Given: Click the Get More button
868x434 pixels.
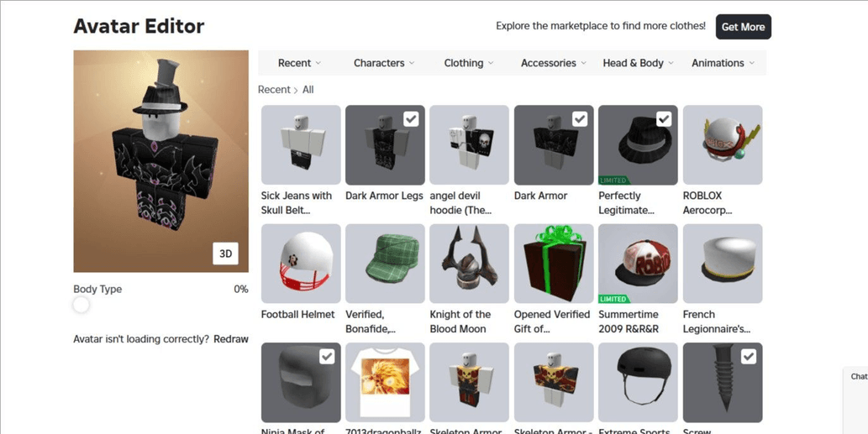Looking at the screenshot, I should point(743,27).
